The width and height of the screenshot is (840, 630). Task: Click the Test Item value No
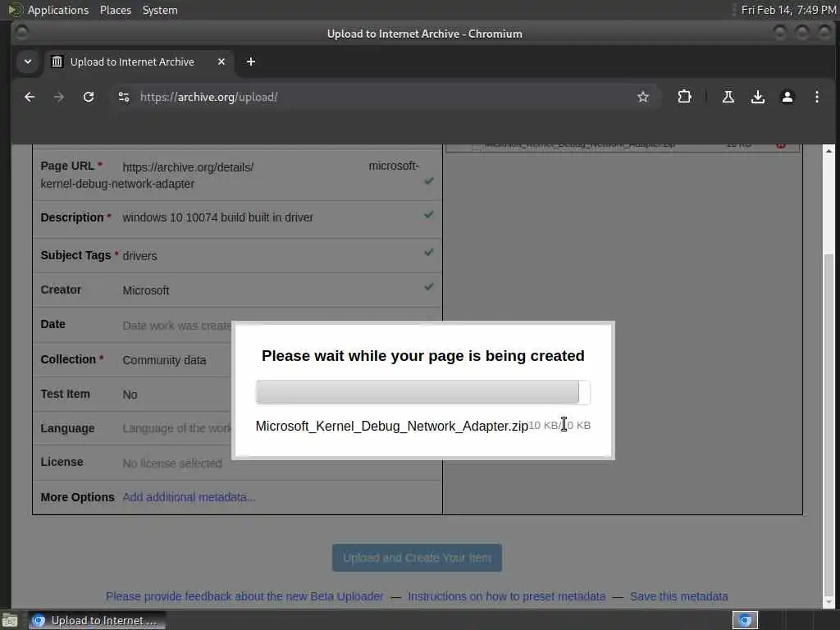[x=130, y=395]
